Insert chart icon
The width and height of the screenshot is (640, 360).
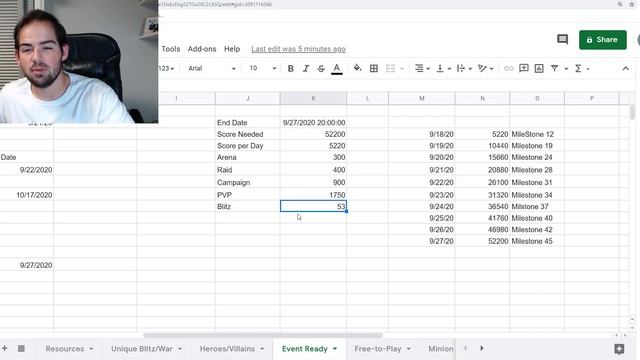[x=539, y=69]
